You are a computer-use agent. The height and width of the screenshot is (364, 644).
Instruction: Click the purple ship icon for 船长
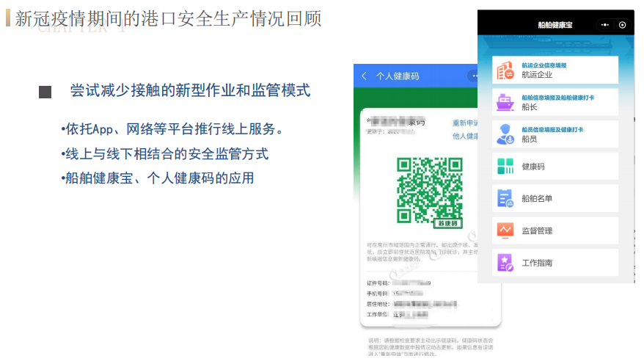[505, 102]
